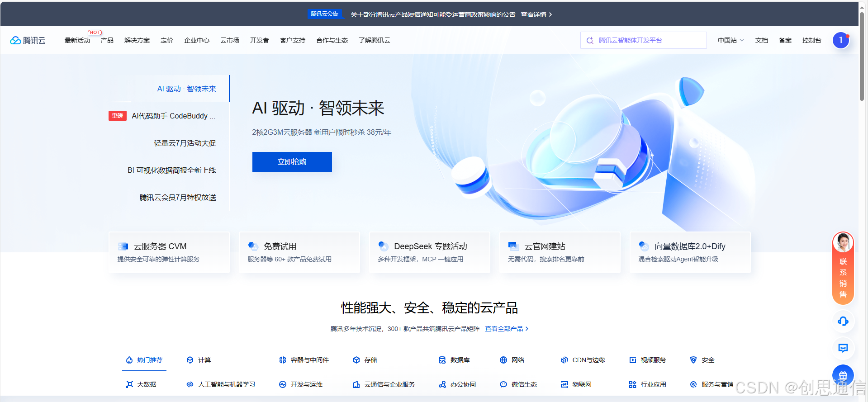Open the 客户支持 menu item

[293, 40]
